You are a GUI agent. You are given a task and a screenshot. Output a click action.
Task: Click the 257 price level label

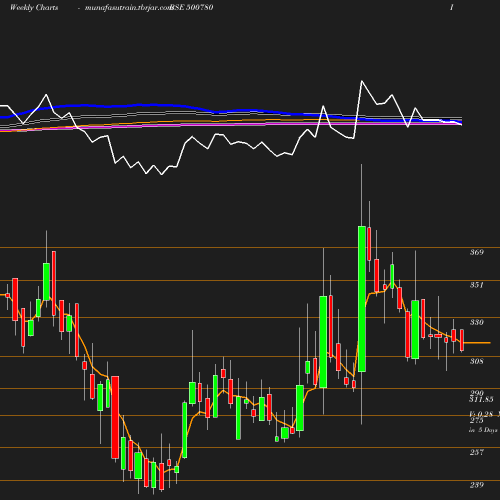pyautogui.click(x=477, y=452)
